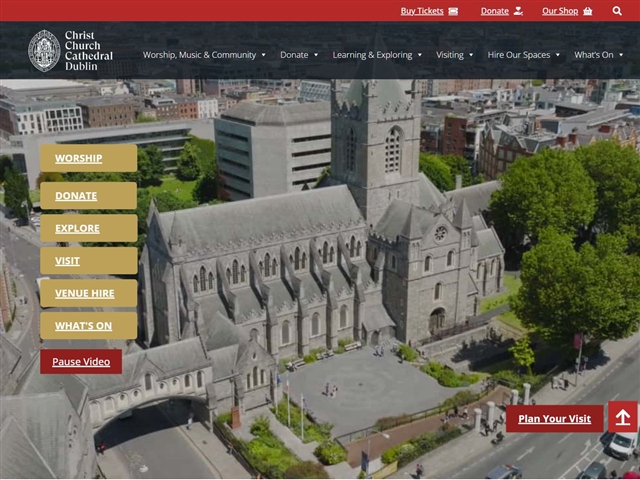Click the Plan Your Visit button
640x480 pixels.
[x=554, y=418]
